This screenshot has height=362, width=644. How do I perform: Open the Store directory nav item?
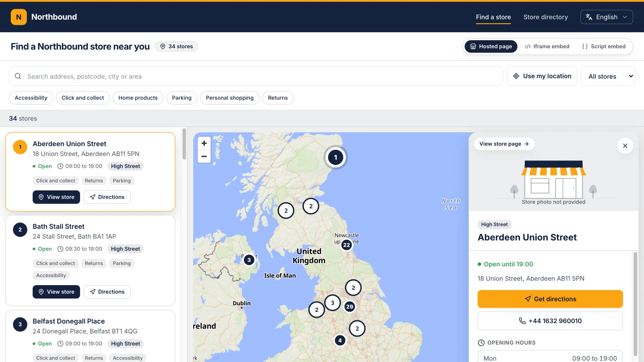[x=545, y=17]
